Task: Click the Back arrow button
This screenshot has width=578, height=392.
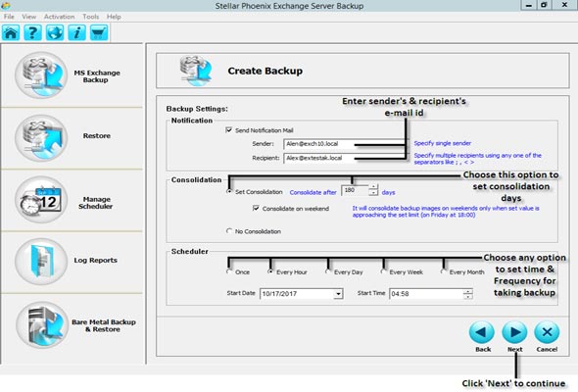Action: tap(482, 332)
